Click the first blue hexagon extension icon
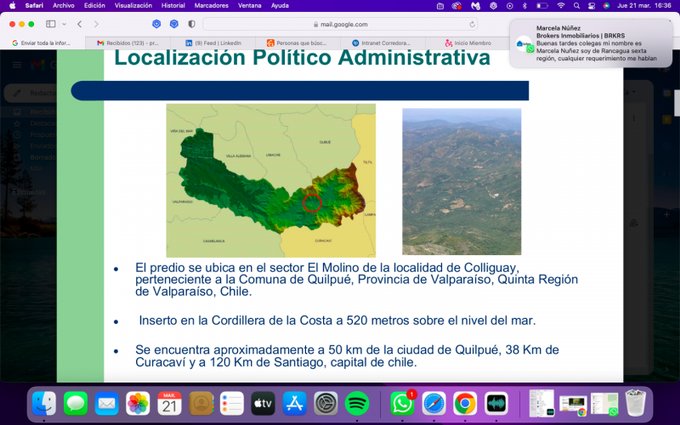The image size is (680, 425). (x=157, y=24)
